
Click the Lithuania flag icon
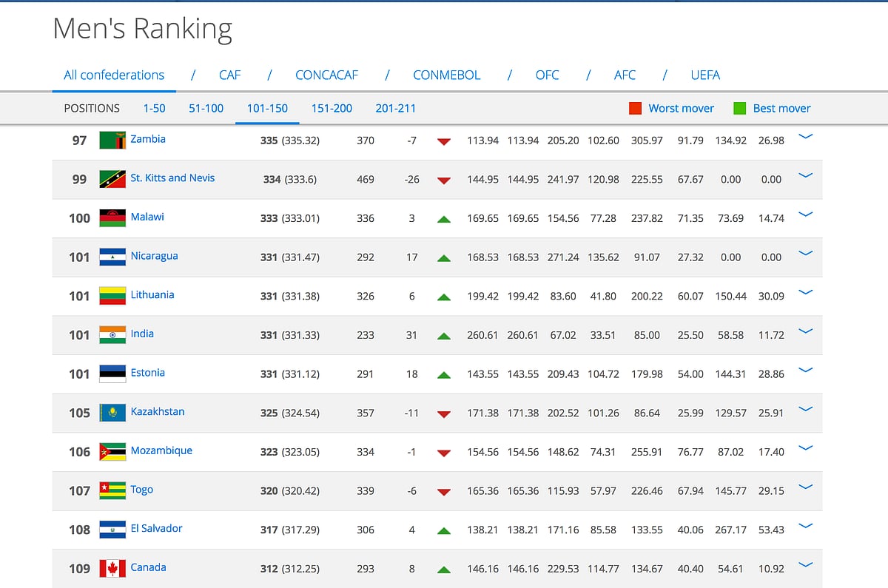(x=112, y=295)
